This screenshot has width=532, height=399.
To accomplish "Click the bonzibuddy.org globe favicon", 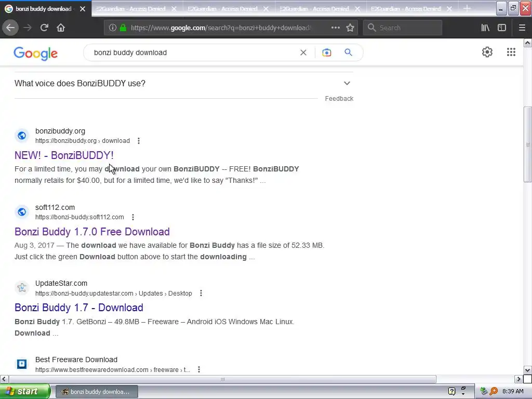I will pyautogui.click(x=22, y=136).
